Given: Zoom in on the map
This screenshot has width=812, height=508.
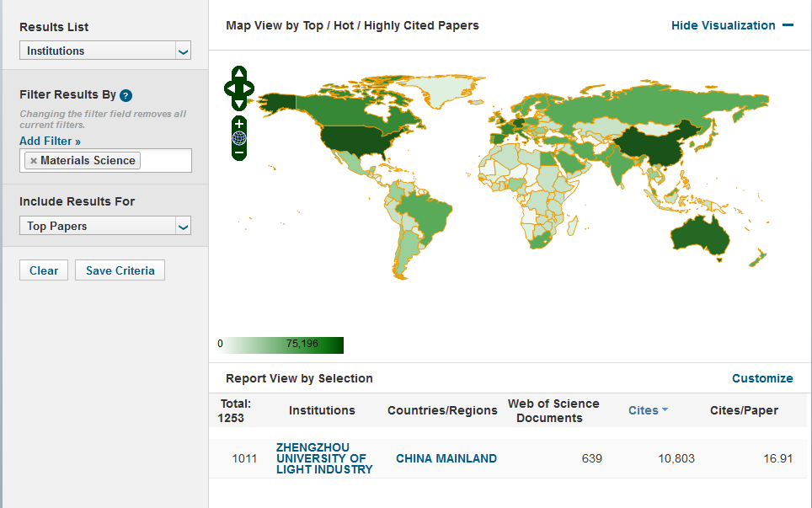Looking at the screenshot, I should point(239,124).
